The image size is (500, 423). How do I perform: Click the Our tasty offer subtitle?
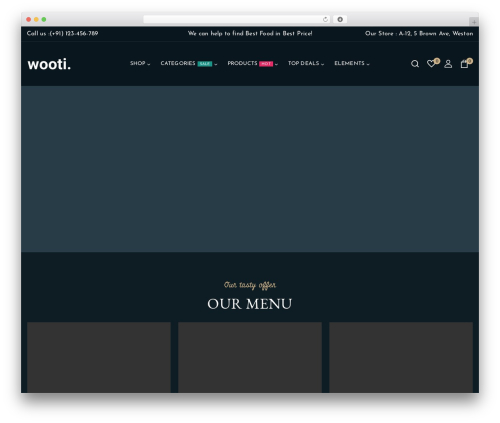250,285
